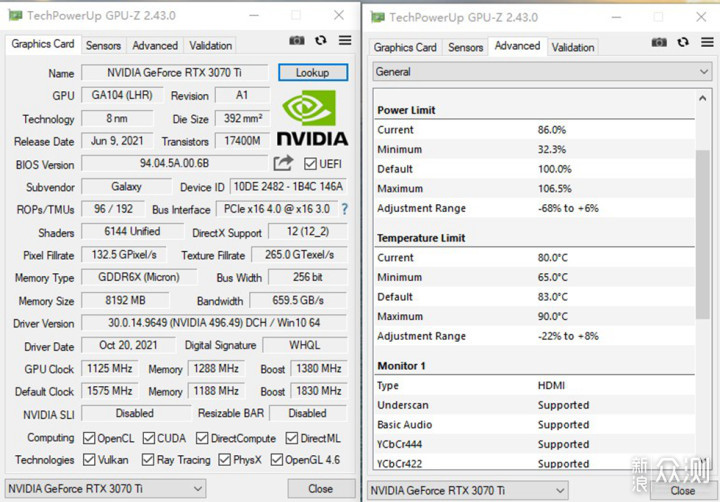The image size is (720, 502).
Task: Toggle the CUDA checkbox
Action: click(149, 438)
